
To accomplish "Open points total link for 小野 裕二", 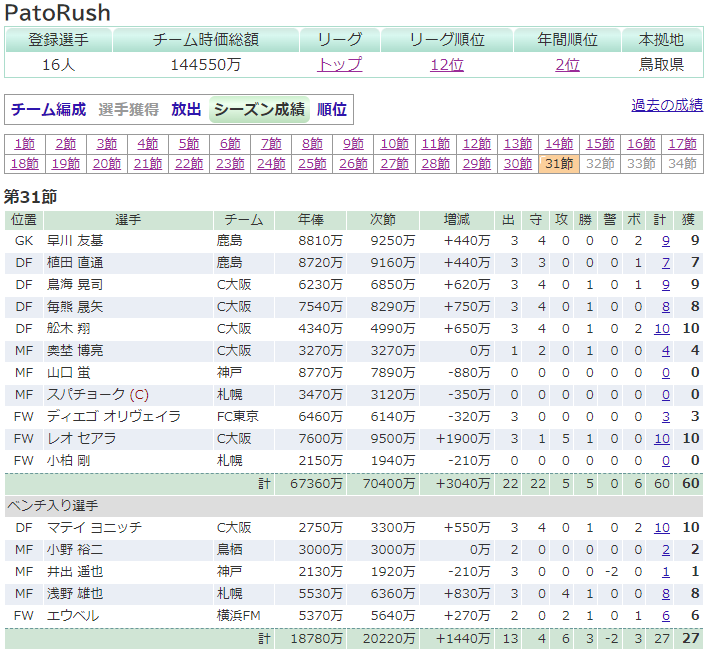I will [665, 550].
